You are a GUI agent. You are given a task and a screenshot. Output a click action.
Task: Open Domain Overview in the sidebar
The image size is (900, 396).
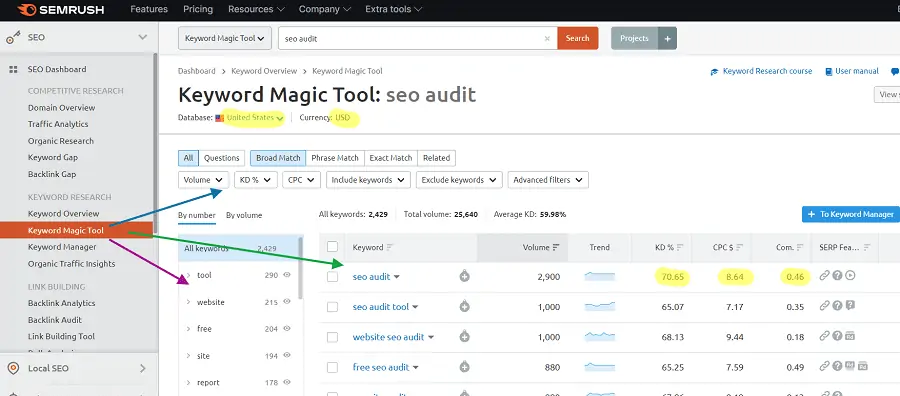[x=61, y=108]
